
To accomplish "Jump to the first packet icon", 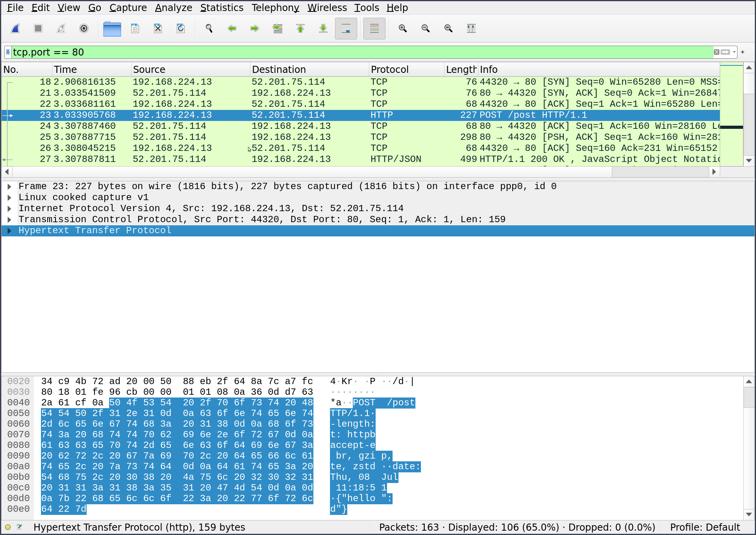I will click(x=300, y=28).
